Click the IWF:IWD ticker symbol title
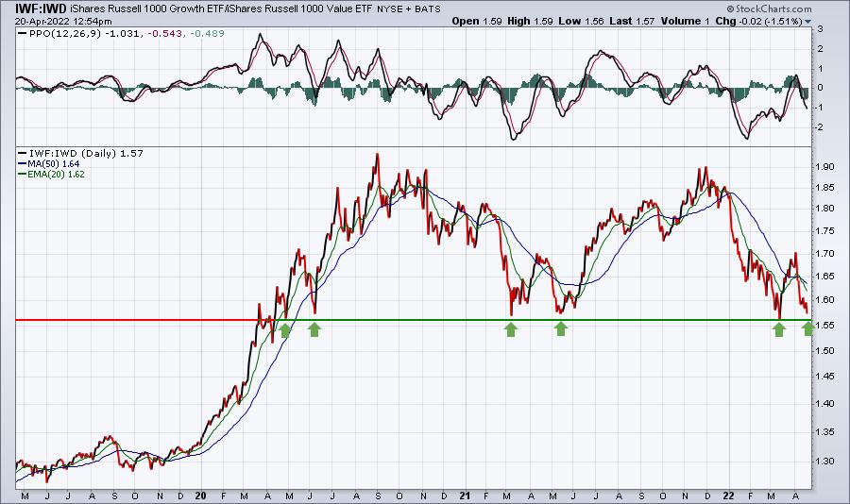 point(34,8)
